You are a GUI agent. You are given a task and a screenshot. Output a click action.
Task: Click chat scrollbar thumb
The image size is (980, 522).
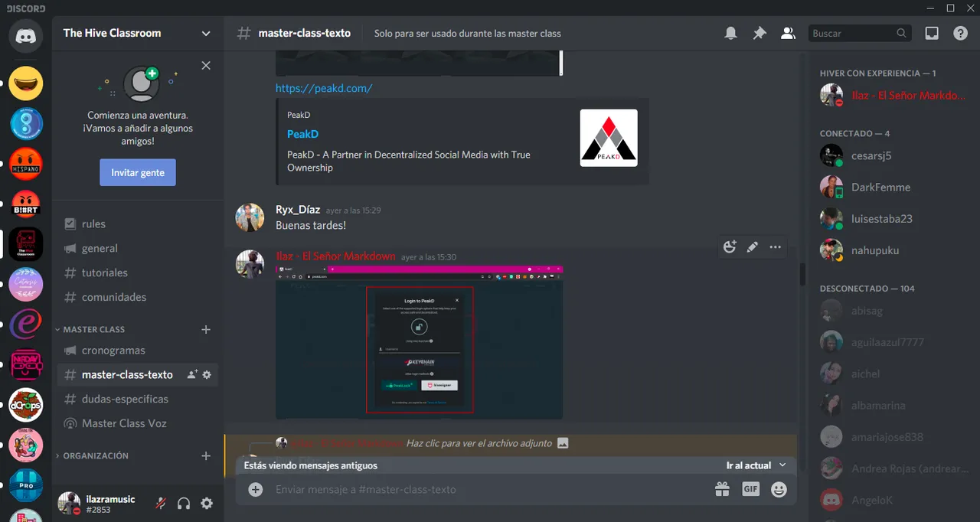(x=802, y=274)
